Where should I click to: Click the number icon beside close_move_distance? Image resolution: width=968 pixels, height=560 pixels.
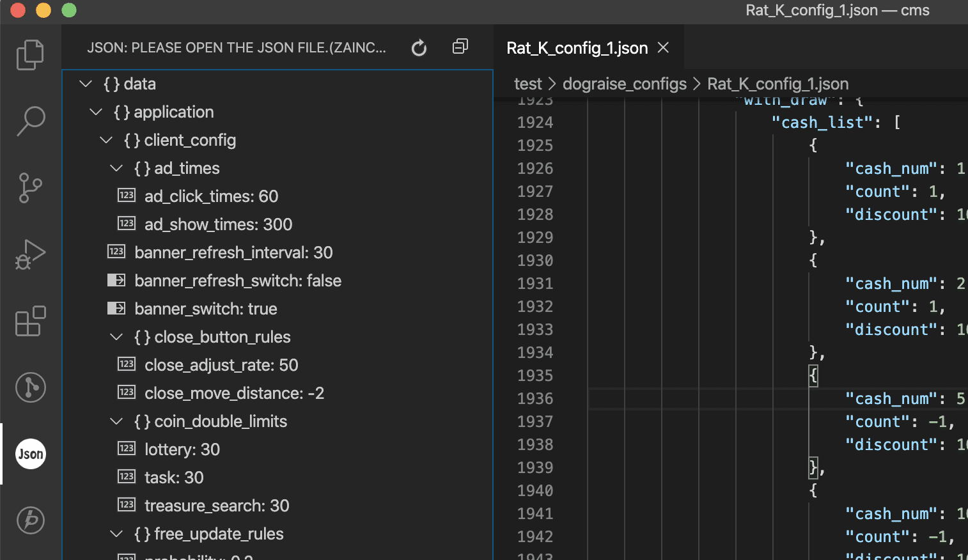(127, 392)
